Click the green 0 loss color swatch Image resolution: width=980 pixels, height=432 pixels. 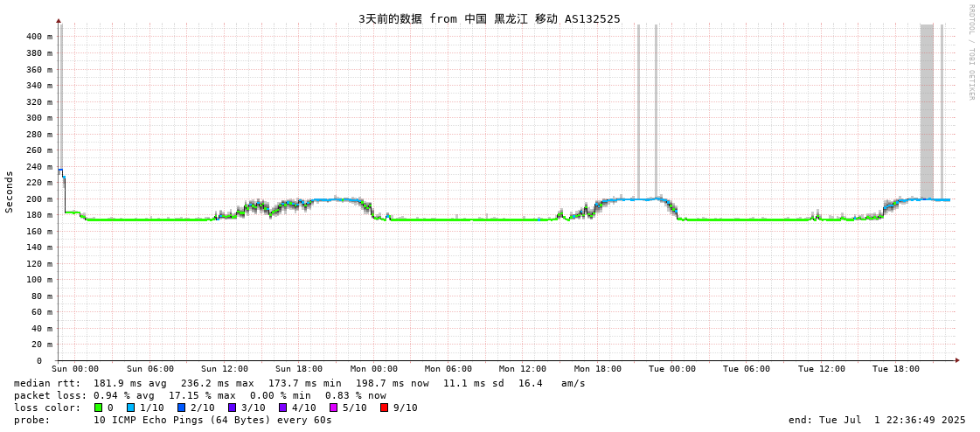98,408
